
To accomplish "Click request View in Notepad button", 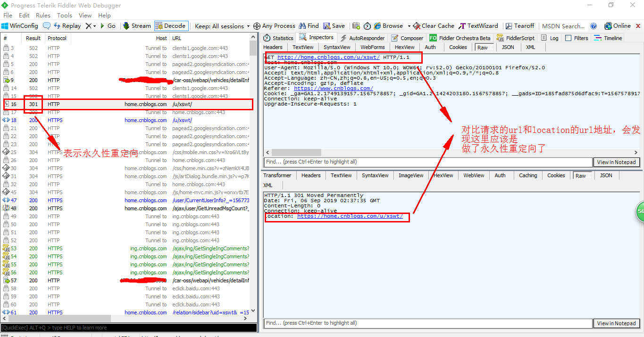I will coord(616,162).
